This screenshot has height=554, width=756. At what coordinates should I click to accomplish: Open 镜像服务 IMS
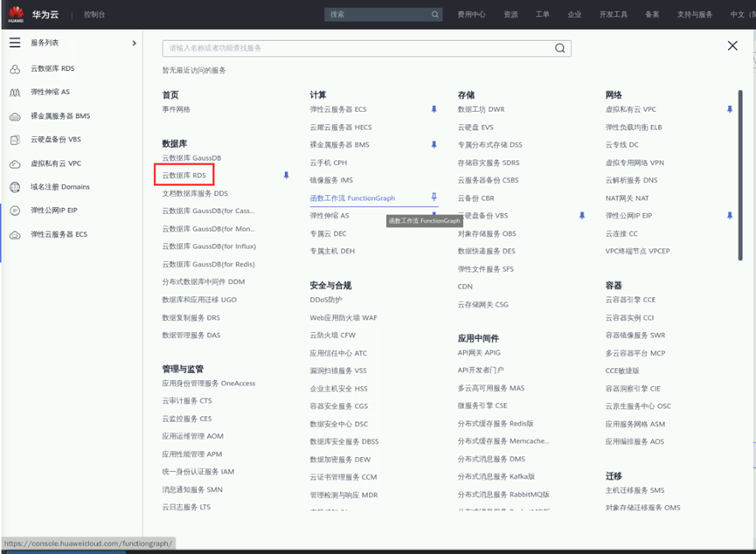[x=331, y=180]
